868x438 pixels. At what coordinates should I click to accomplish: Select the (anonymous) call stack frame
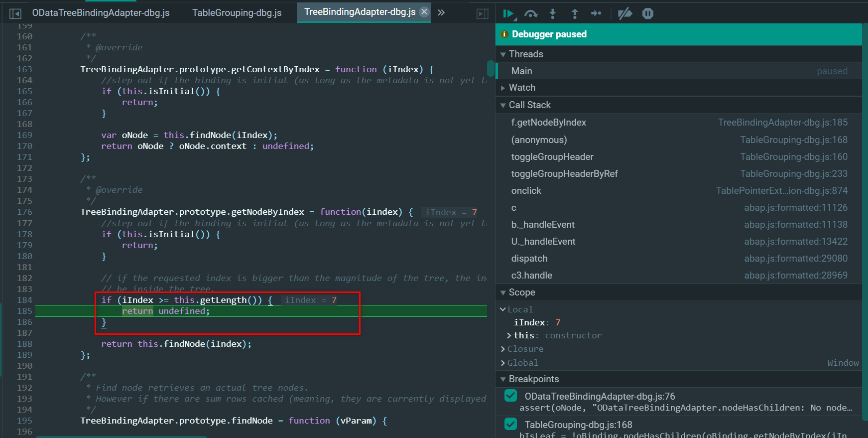tap(679, 140)
